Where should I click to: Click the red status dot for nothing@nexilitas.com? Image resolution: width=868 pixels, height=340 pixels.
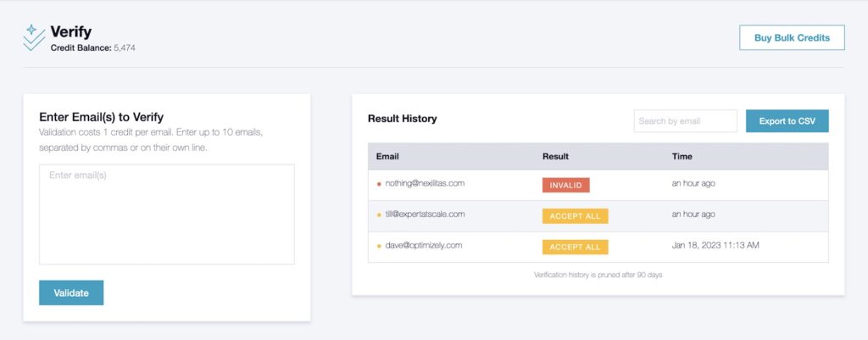click(x=379, y=184)
